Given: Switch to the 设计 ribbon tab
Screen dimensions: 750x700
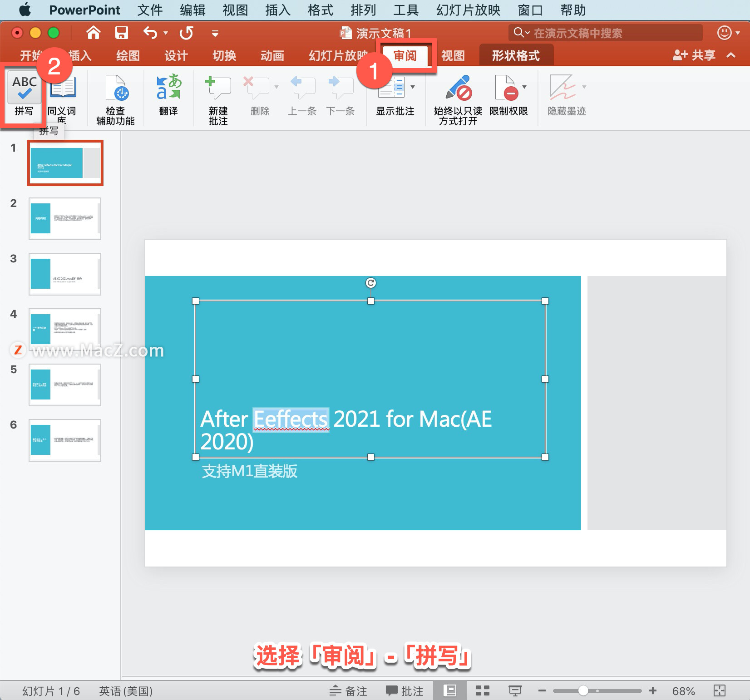Looking at the screenshot, I should tap(176, 55).
